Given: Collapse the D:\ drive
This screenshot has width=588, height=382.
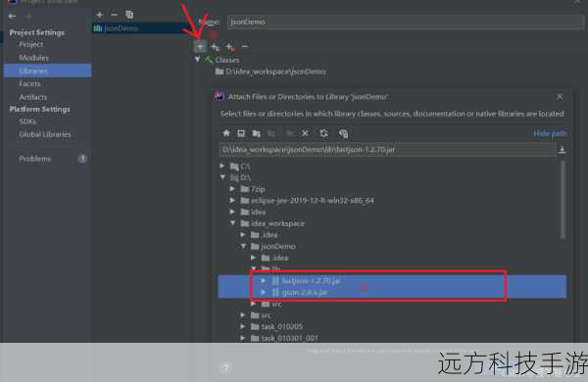Looking at the screenshot, I should coord(222,177).
